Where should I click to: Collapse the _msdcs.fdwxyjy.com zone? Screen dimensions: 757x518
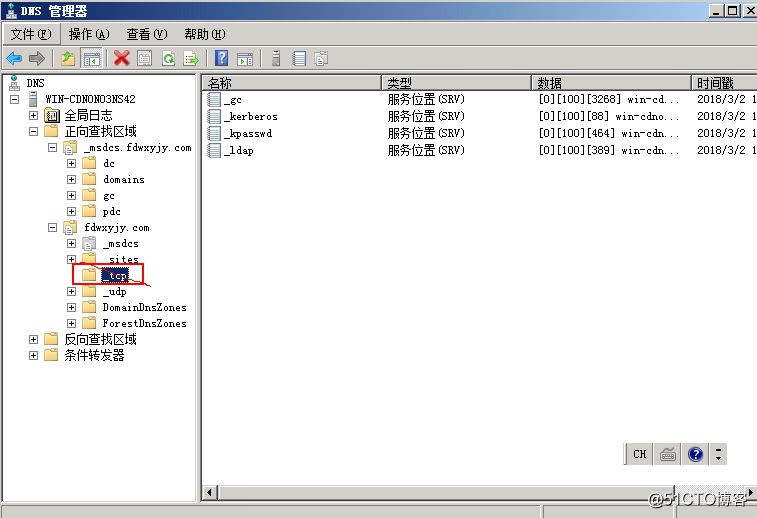click(53, 147)
